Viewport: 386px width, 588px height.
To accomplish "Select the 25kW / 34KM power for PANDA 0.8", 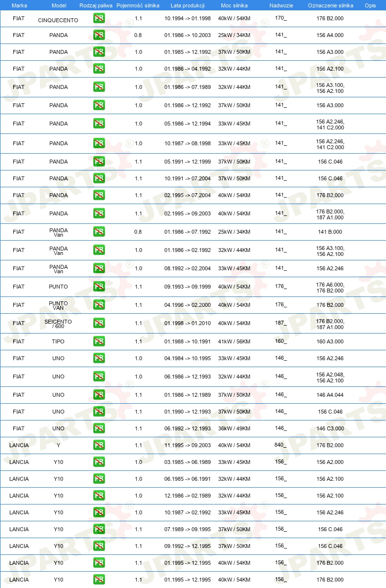I will (234, 35).
